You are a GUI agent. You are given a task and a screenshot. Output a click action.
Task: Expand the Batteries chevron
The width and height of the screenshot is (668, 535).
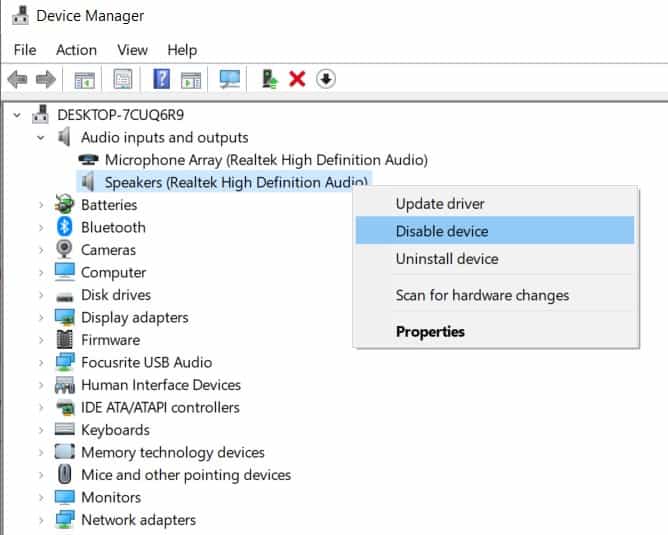point(41,205)
